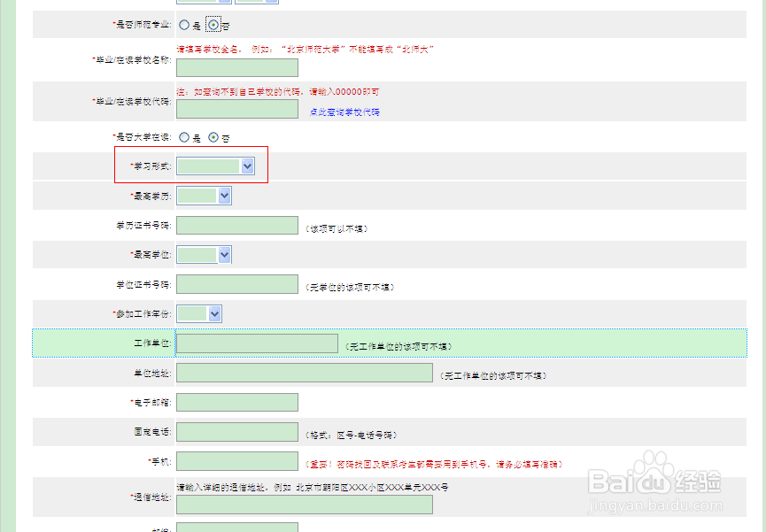Click the 学位证书号码 input field
The height and width of the screenshot is (532, 766).
[236, 283]
